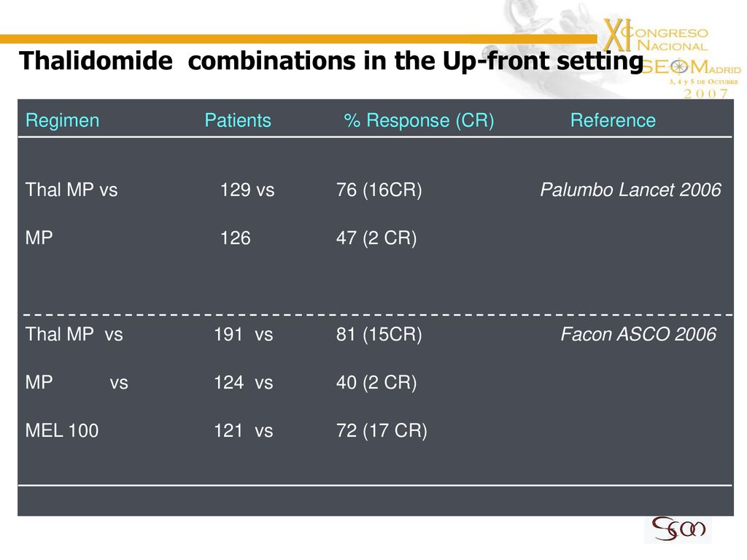The width and height of the screenshot is (747, 560).
Task: Click the Regimen column header
Action: (x=63, y=120)
